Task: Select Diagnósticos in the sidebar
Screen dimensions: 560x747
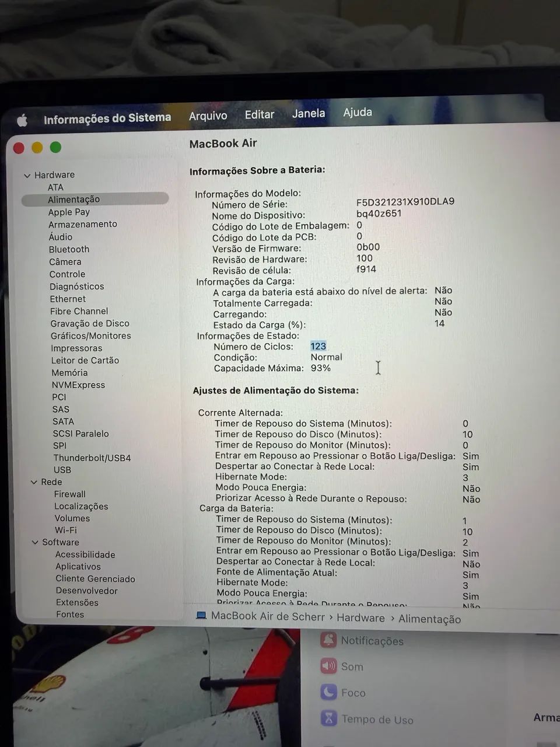Action: (76, 287)
